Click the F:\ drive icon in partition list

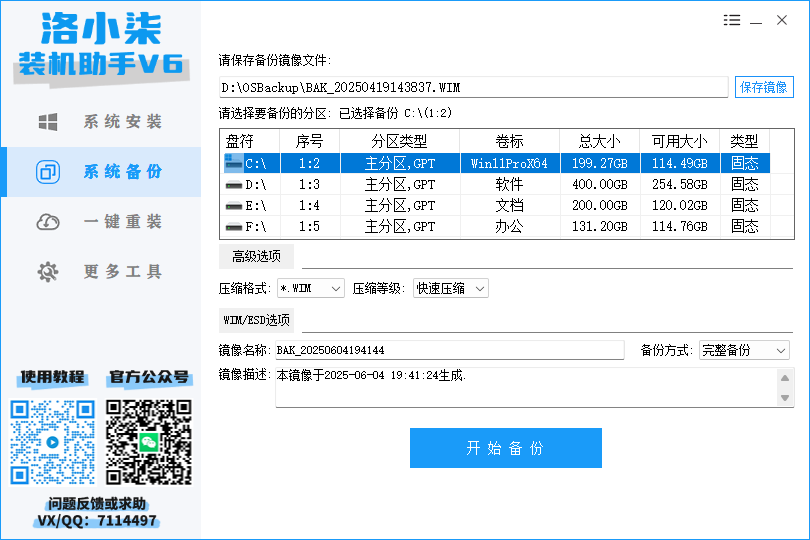click(x=234, y=226)
